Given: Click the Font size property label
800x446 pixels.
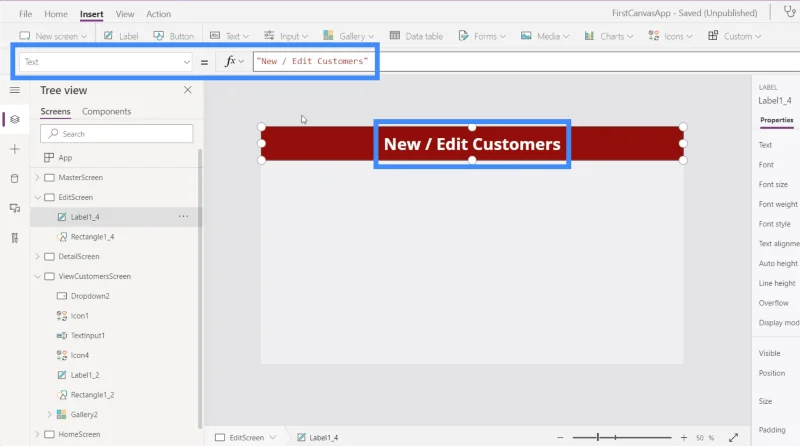Looking at the screenshot, I should pyautogui.click(x=773, y=184).
